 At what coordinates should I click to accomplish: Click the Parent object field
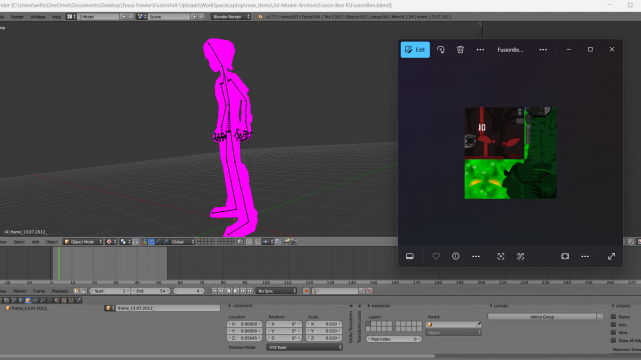tap(453, 324)
